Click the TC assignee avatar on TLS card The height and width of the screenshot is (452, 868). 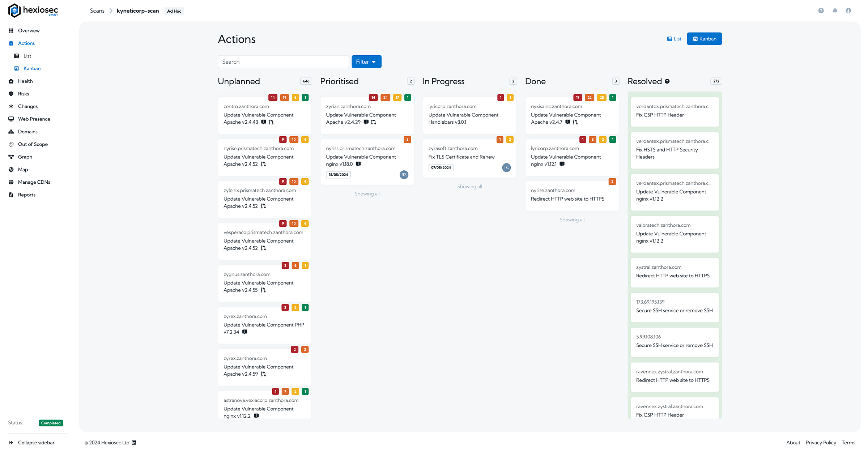(x=506, y=167)
